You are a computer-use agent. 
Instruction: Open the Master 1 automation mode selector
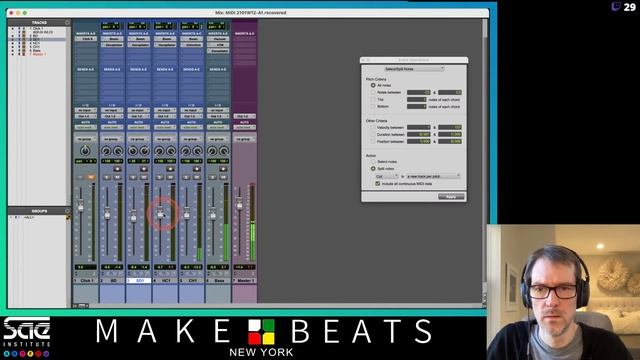click(244, 127)
